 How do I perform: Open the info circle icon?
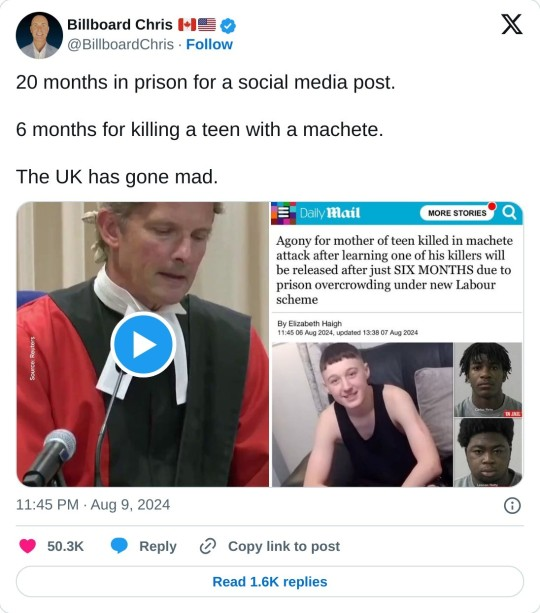(512, 505)
